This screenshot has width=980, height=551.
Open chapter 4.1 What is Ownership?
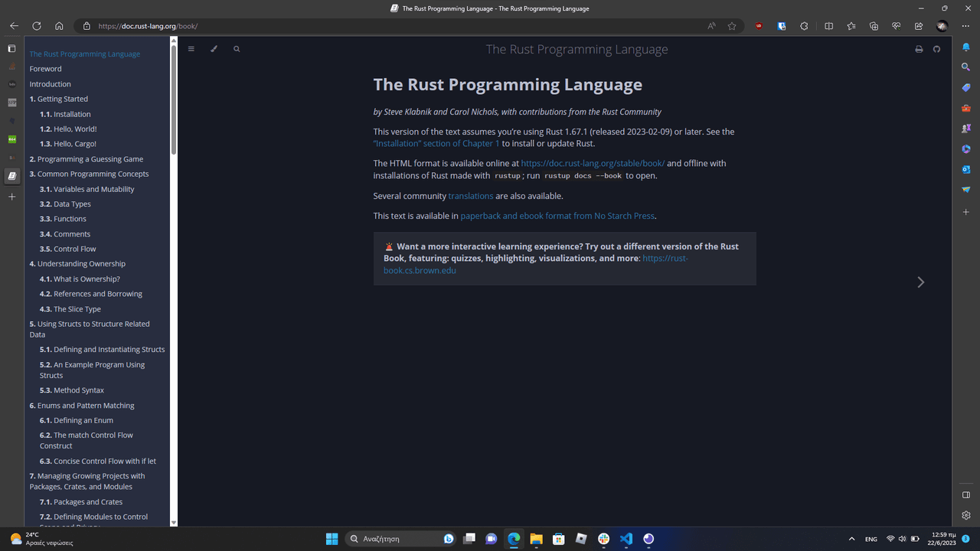pyautogui.click(x=87, y=279)
